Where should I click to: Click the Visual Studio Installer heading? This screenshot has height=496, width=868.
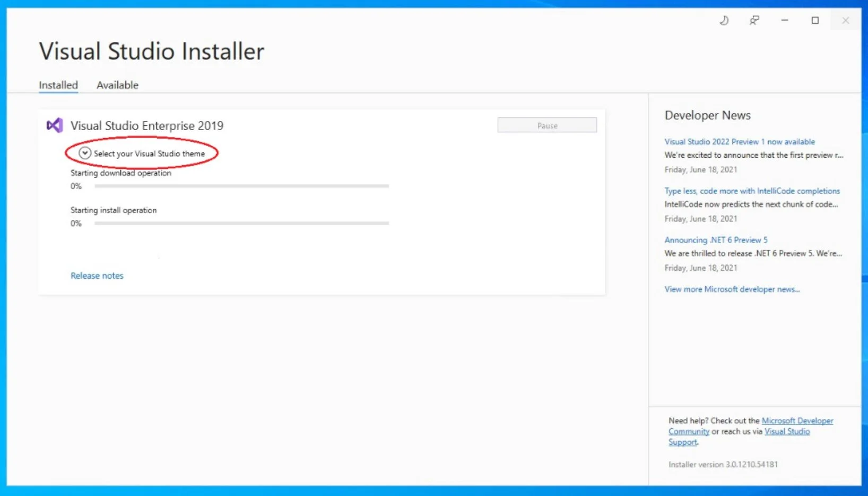pos(152,52)
